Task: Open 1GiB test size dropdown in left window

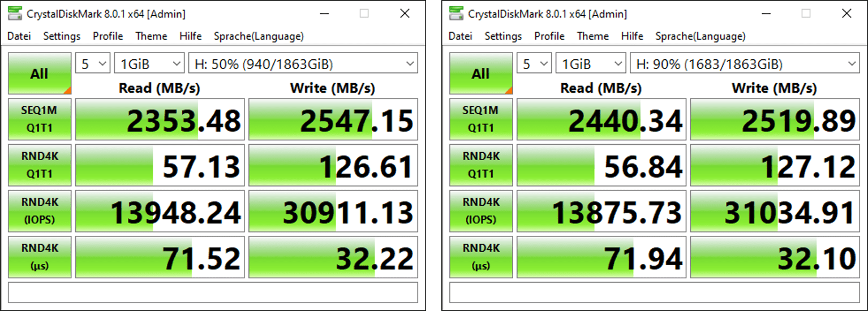Action: pos(149,63)
